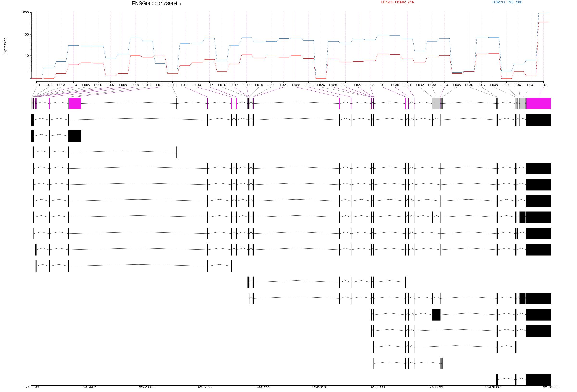Click exon label E025
Image resolution: width=577 pixels, height=392 pixels.
click(x=333, y=85)
